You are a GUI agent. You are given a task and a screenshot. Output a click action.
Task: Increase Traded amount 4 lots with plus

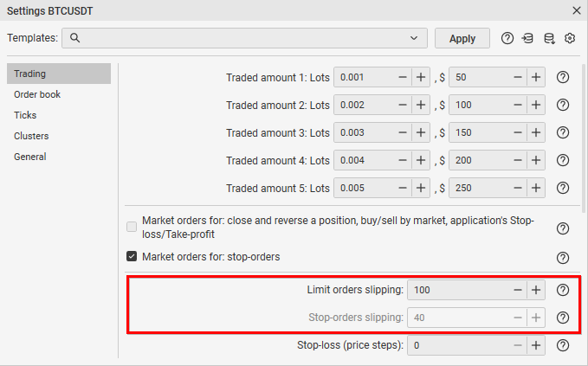421,160
